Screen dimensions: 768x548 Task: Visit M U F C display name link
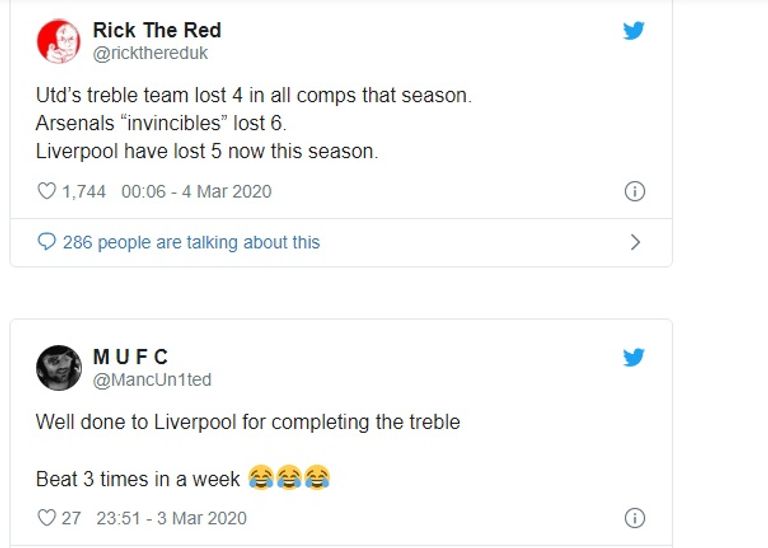pos(130,357)
